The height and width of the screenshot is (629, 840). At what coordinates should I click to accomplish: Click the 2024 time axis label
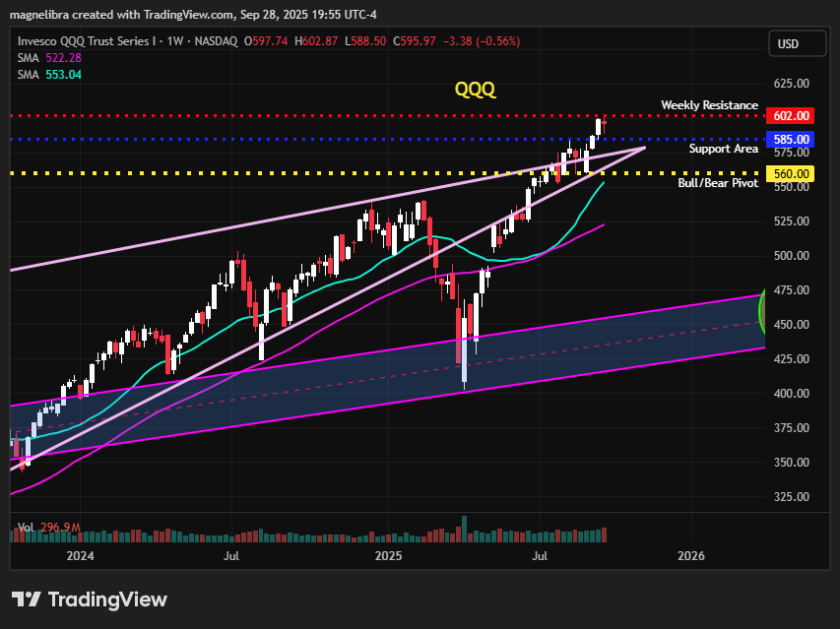(x=81, y=555)
